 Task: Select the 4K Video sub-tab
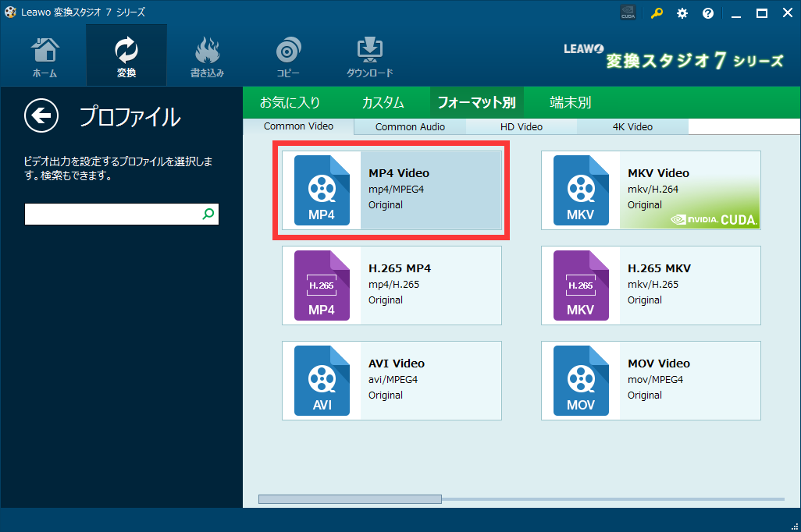[x=632, y=126]
